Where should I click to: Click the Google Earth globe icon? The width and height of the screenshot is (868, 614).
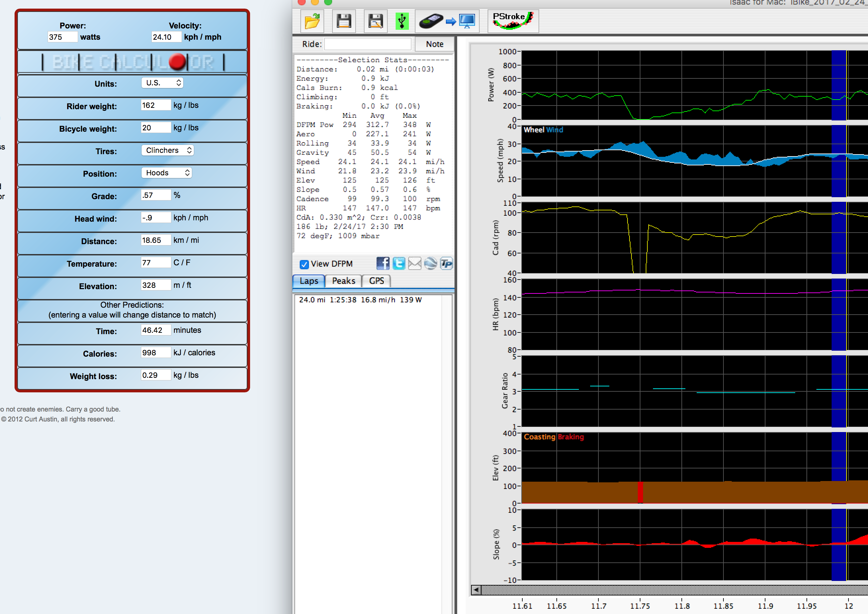(x=431, y=264)
